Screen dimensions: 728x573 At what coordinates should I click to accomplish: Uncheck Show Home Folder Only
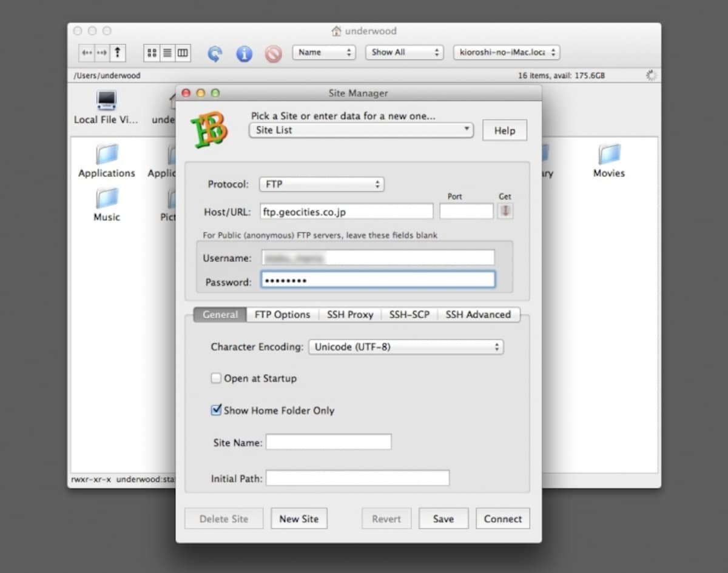(216, 410)
